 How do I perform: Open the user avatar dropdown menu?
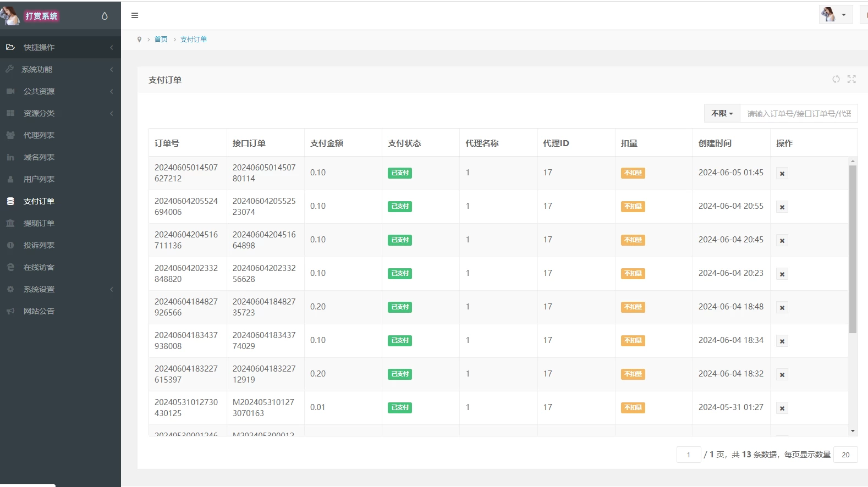835,14
